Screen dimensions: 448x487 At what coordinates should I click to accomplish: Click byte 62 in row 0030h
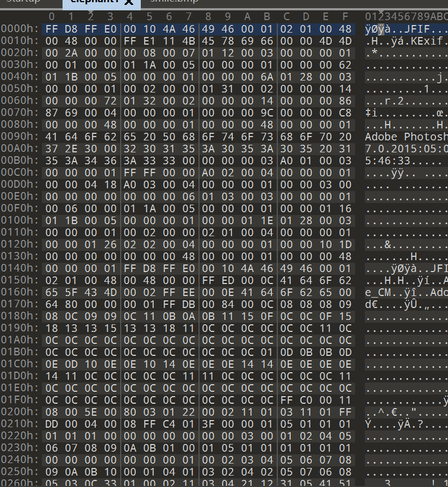[x=345, y=65]
